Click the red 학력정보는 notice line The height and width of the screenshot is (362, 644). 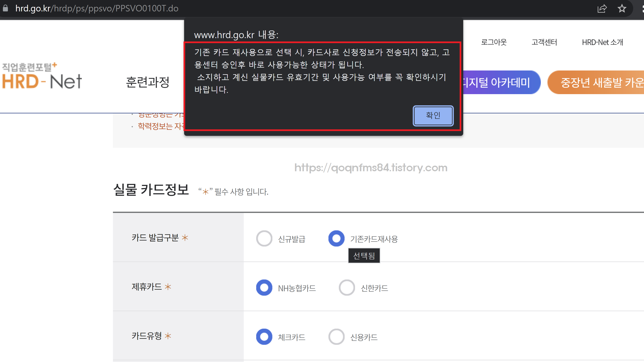pos(161,126)
